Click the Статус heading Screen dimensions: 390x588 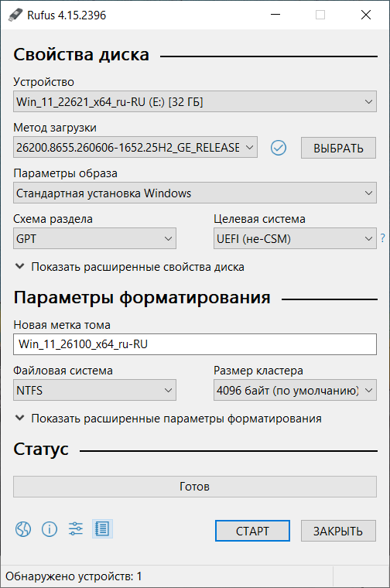point(41,450)
